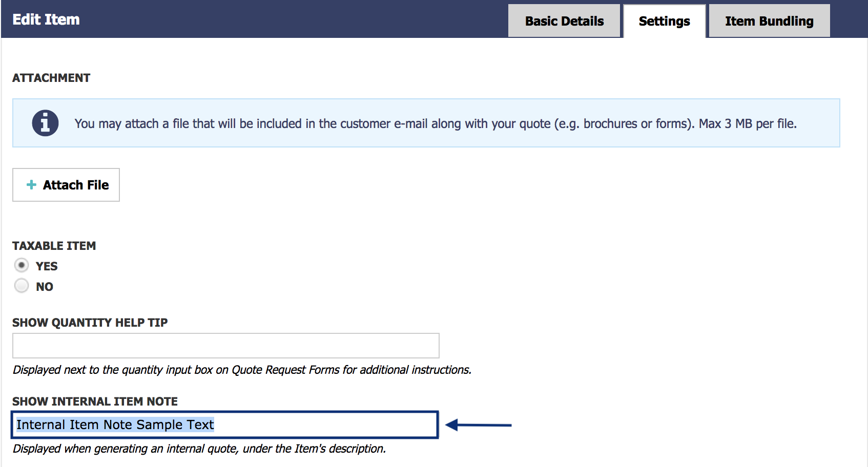Click the SHOW QUANTITY HELP TIP label
The width and height of the screenshot is (868, 467).
pyautogui.click(x=90, y=323)
